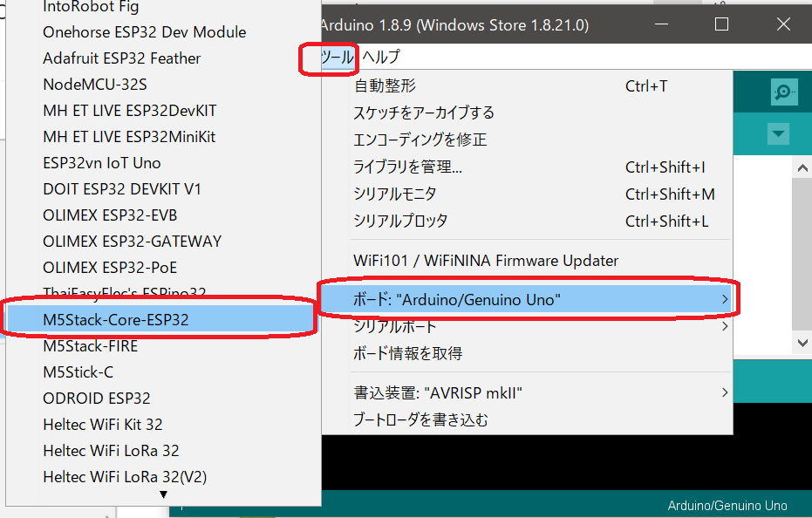The image size is (812, 518).
Task: Select OLIMEX ESP32-GATEWAY board
Action: [163, 242]
